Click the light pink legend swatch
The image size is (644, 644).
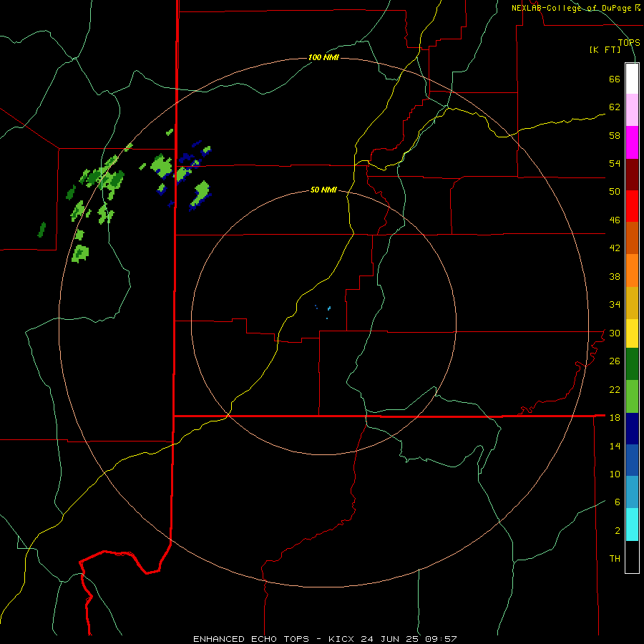632,110
